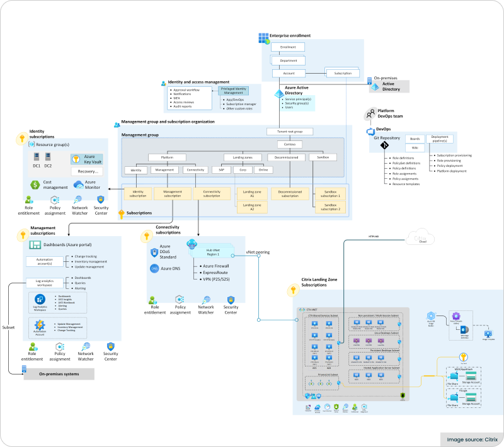The image size is (504, 447).
Task: Click the Log Analytics Workspace round icon
Action: (x=40, y=299)
